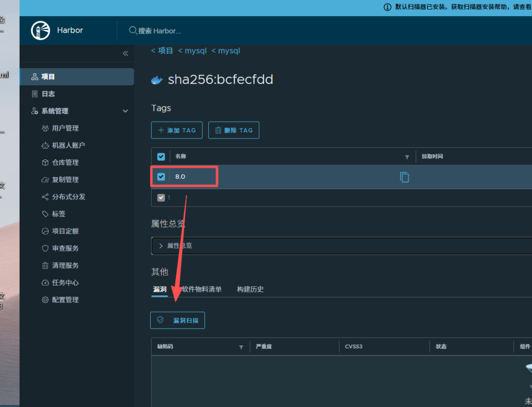Click the 添加 TAG button
The height and width of the screenshot is (407, 532).
point(177,131)
